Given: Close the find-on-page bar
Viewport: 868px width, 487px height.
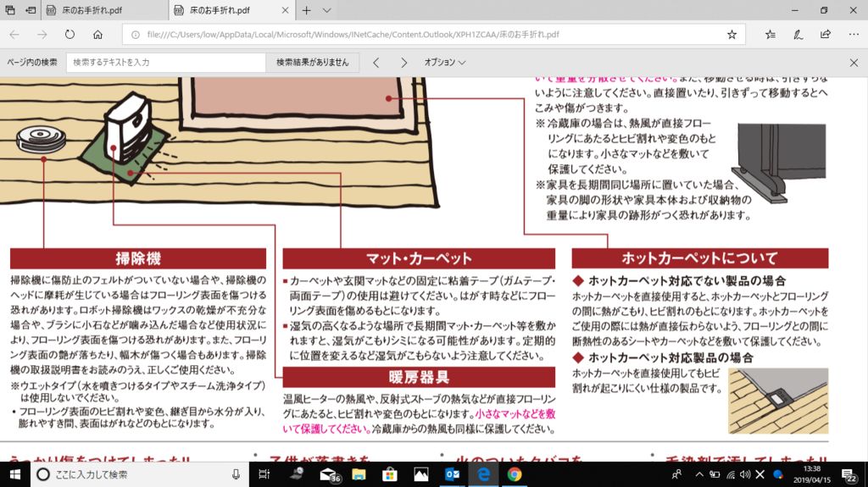Looking at the screenshot, I should [x=854, y=63].
